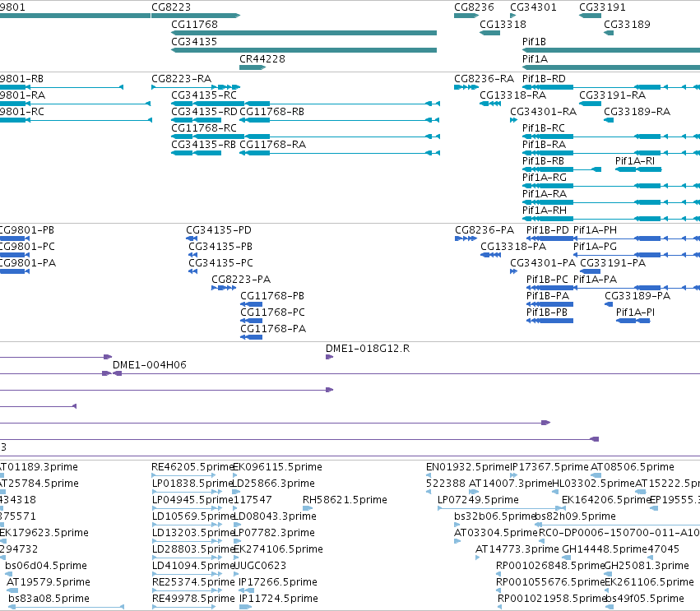Click EST GH14448.5prime label
This screenshot has width=700, height=611.
[x=605, y=549]
